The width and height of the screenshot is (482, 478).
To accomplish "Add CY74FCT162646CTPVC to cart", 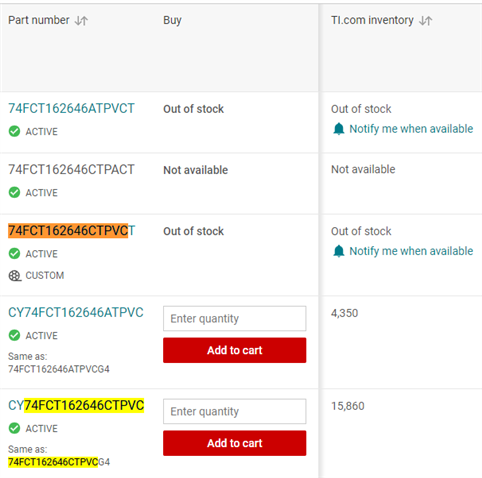I will pos(235,443).
